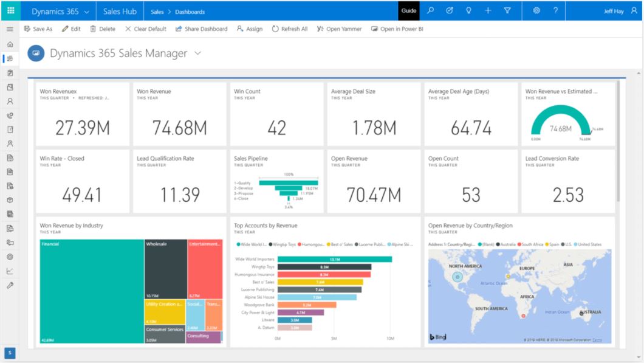644x363 pixels.
Task: Select the Wholesale treemap tile
Action: point(166,269)
